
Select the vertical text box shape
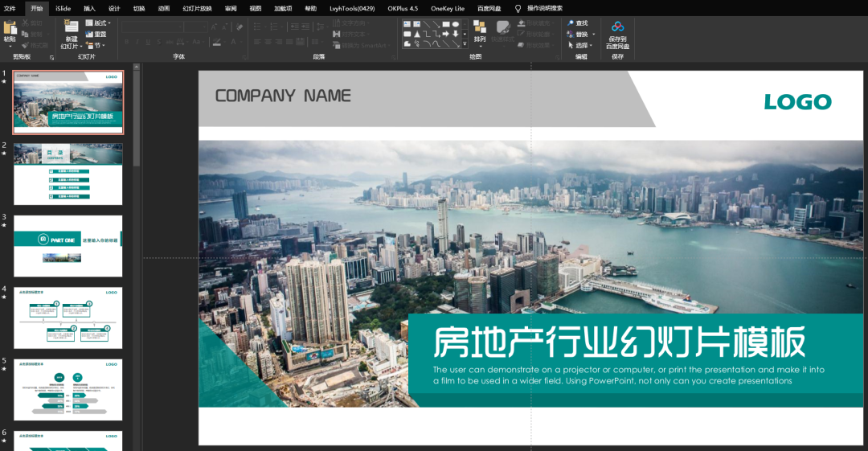[x=417, y=24]
